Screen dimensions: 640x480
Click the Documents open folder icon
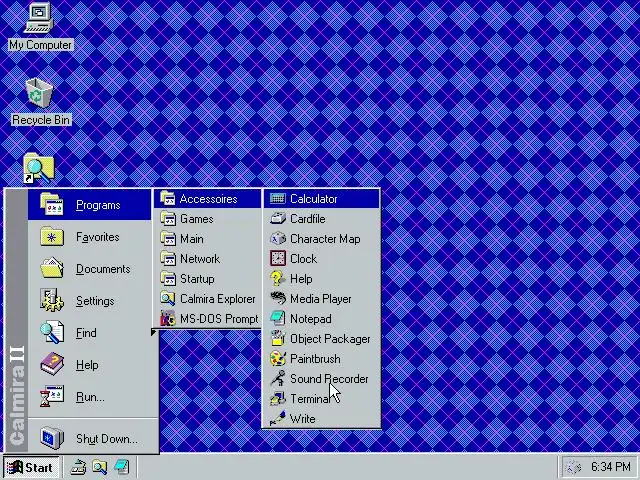[52, 268]
